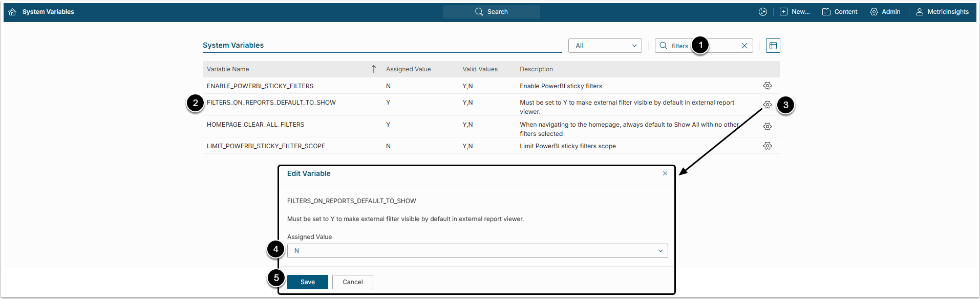980x299 pixels.
Task: Open the Content menu
Action: pyautogui.click(x=840, y=12)
